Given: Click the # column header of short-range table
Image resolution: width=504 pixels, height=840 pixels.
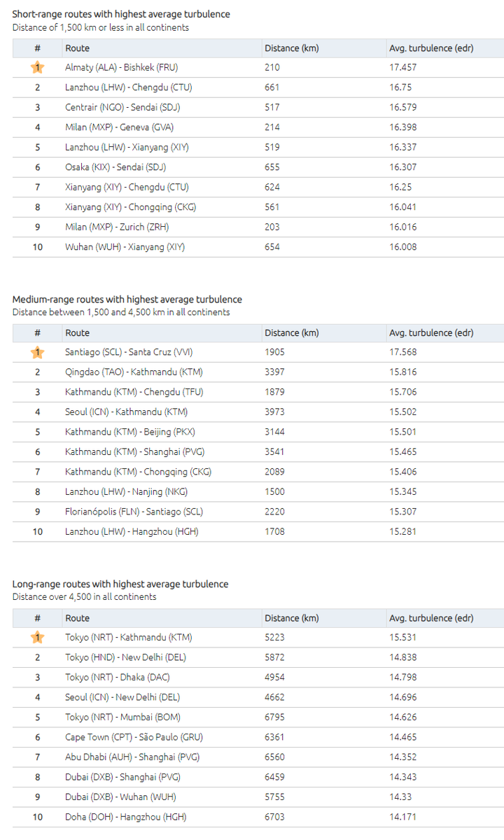Looking at the screenshot, I should click(x=38, y=48).
